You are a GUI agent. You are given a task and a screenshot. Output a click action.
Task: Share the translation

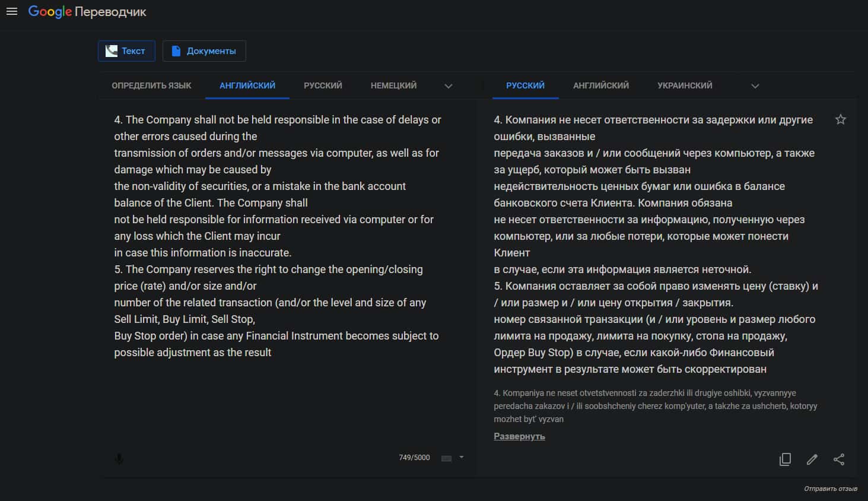(839, 459)
